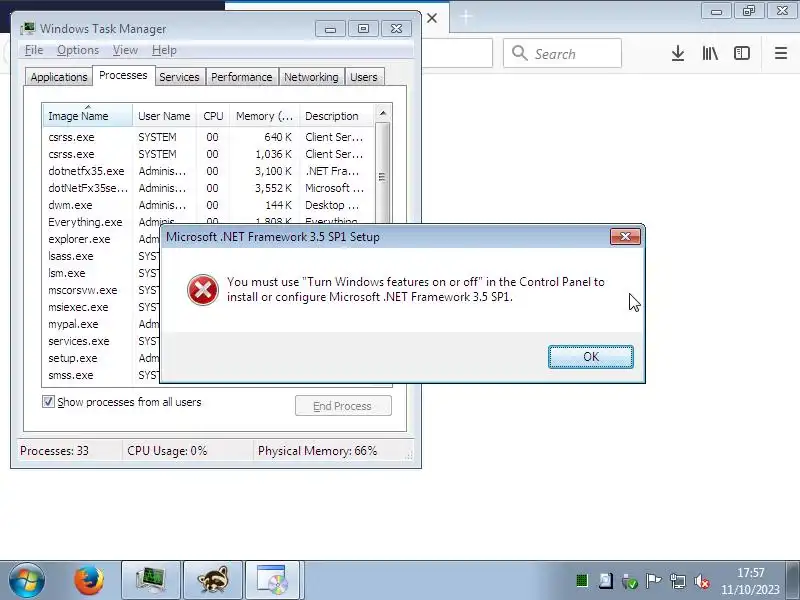Image resolution: width=800 pixels, height=600 pixels.
Task: Sort by CPU column header
Action: pos(213,116)
